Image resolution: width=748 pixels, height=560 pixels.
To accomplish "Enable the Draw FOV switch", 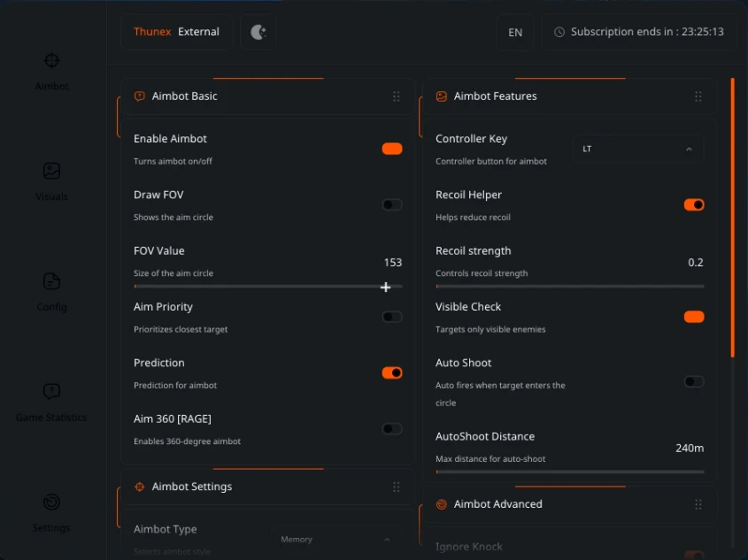I will (x=392, y=205).
